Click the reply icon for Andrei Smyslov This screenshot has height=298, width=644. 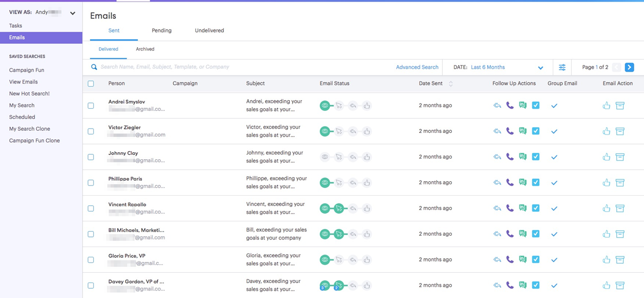497,106
